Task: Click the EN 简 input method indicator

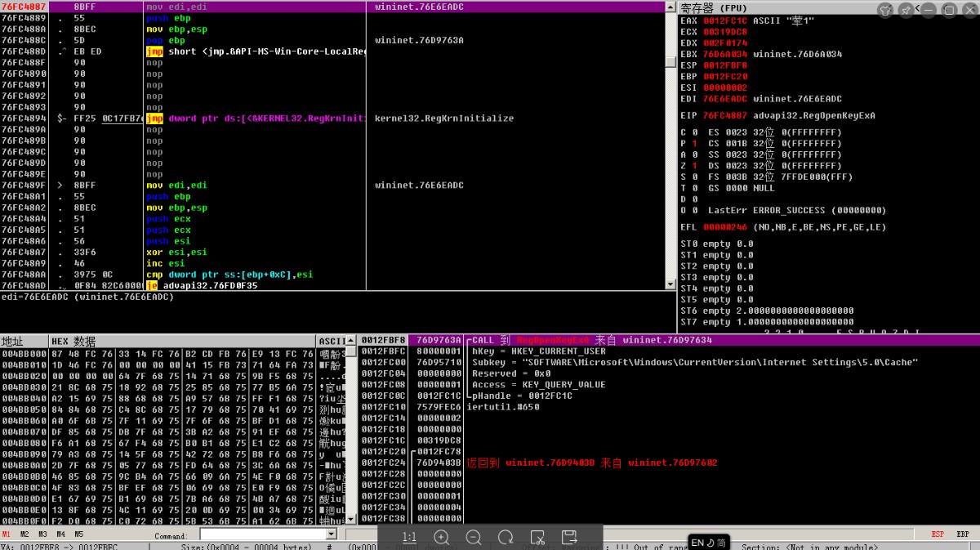Action: click(709, 542)
